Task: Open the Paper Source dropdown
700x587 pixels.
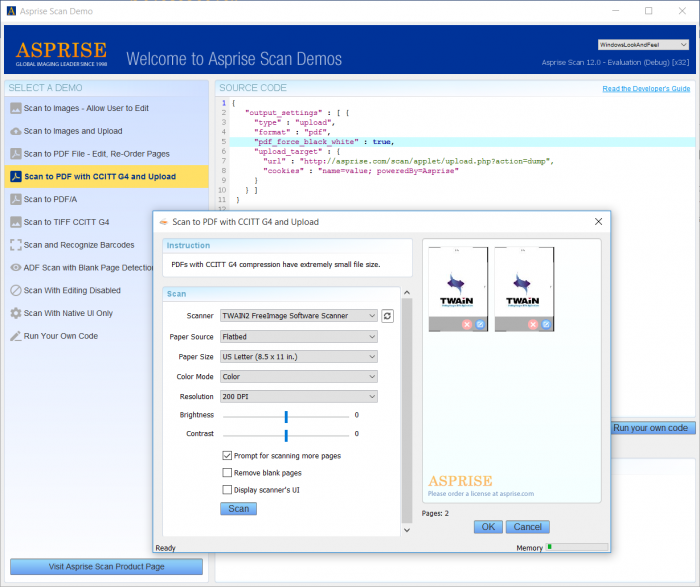Action: (x=299, y=337)
